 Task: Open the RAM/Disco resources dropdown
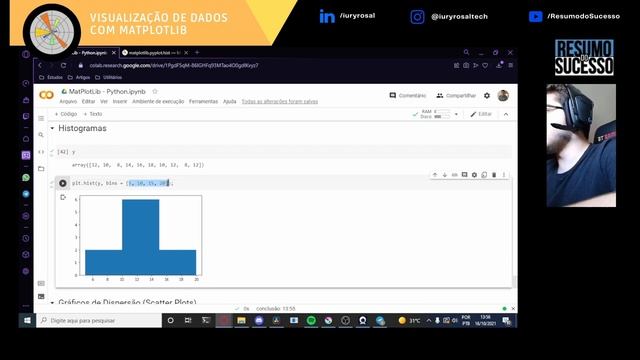[x=456, y=114]
